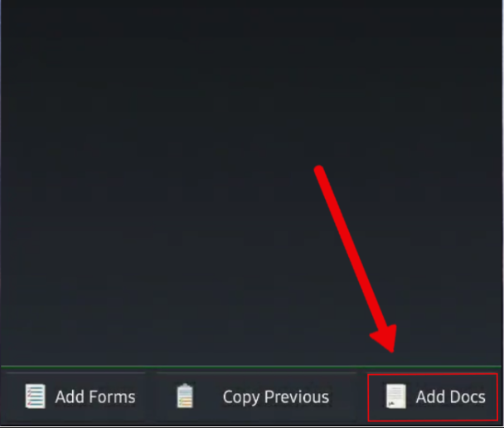The width and height of the screenshot is (504, 428).
Task: Select the document sheet icon in the red box
Action: 395,396
